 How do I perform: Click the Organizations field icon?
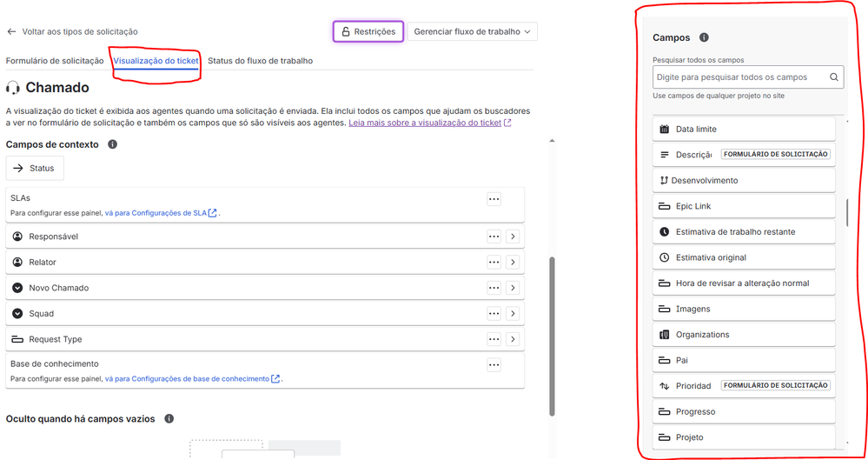[x=665, y=334]
